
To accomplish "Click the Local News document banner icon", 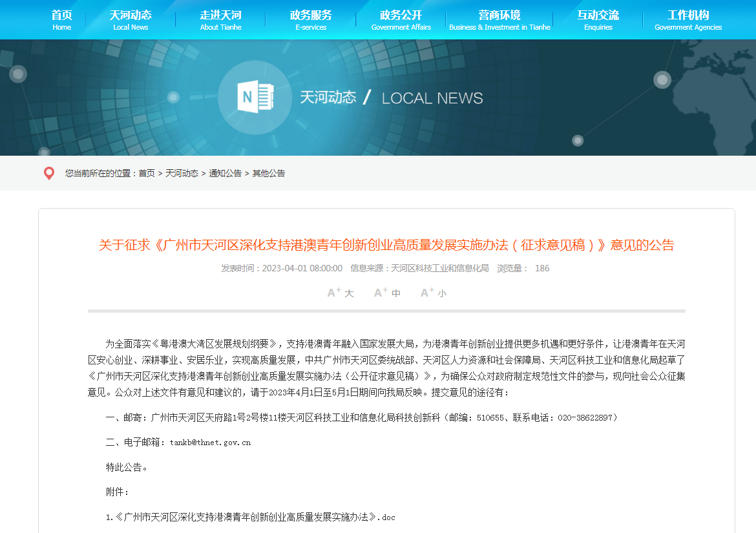I will [257, 98].
